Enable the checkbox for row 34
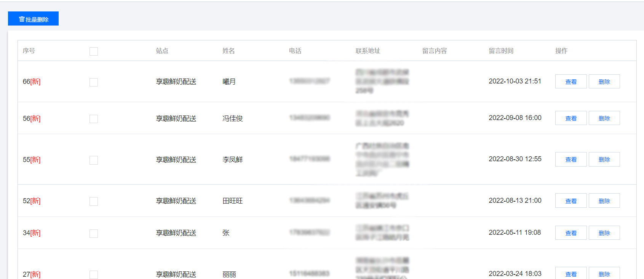The height and width of the screenshot is (279, 644). (94, 233)
